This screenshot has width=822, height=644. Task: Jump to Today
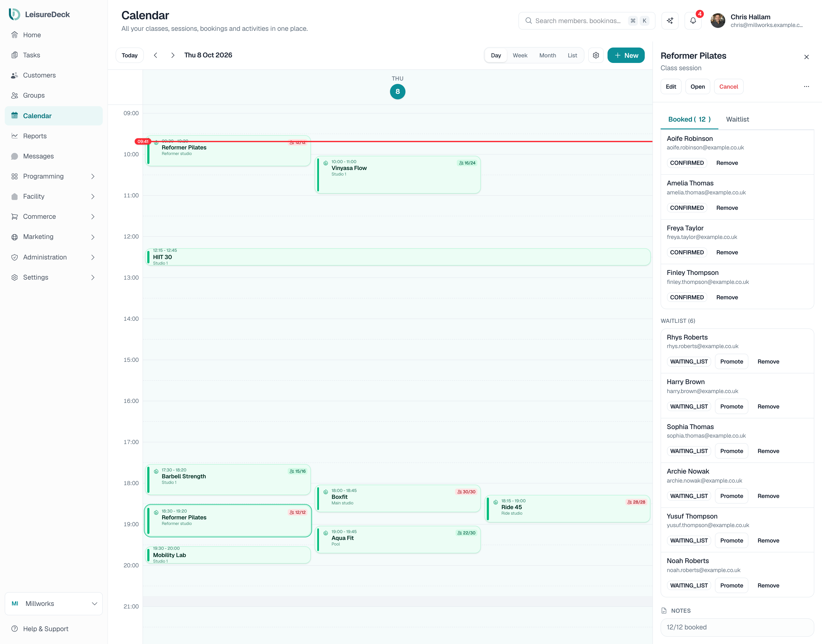click(x=130, y=55)
